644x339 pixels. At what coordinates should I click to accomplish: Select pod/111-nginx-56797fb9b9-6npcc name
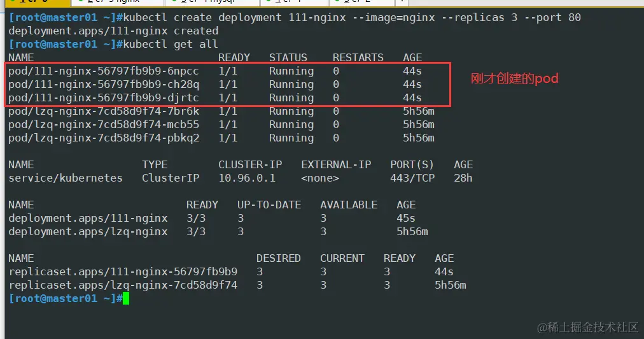pos(104,71)
